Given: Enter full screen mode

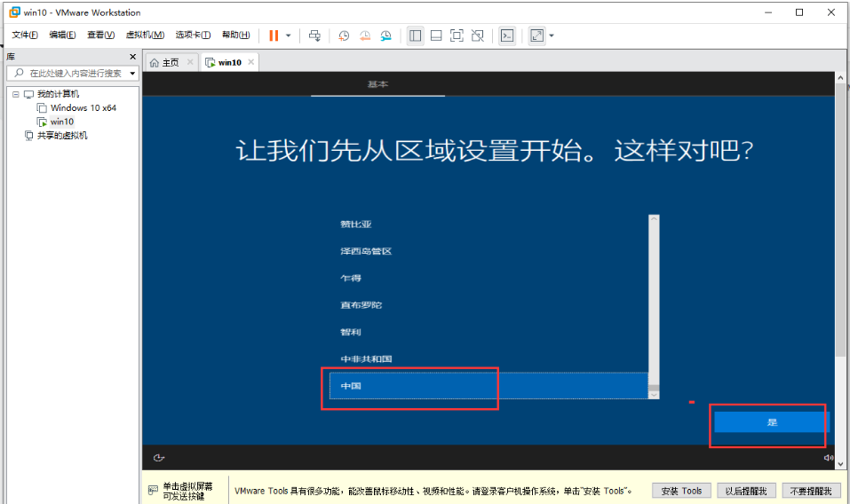Looking at the screenshot, I should point(457,35).
